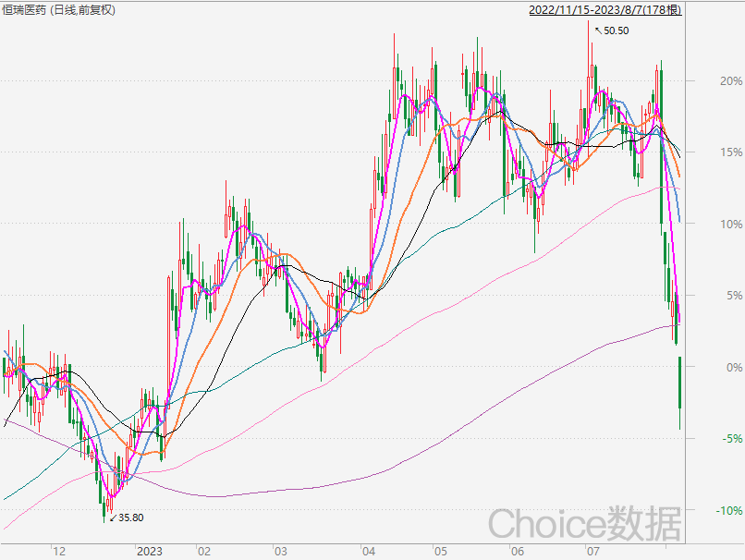Click the 04 month marker on time axis
The height and width of the screenshot is (560, 745).
pos(368,552)
